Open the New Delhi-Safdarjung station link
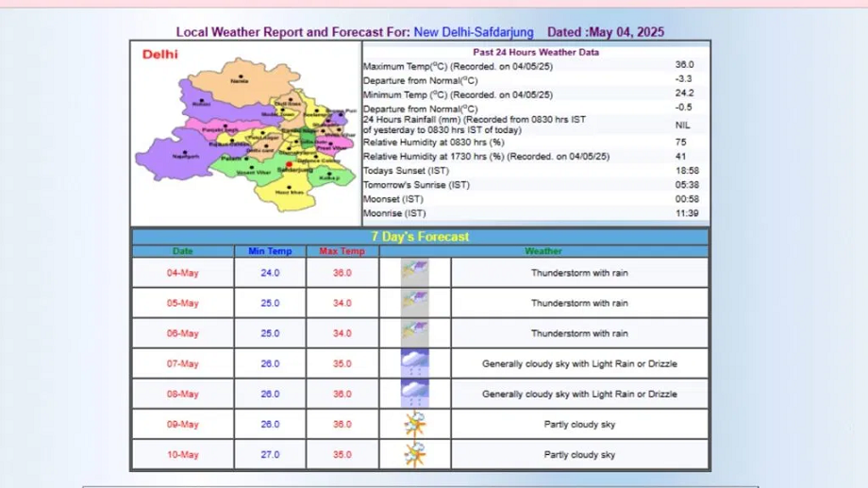Viewport: 868px width, 488px height. pyautogui.click(x=474, y=32)
